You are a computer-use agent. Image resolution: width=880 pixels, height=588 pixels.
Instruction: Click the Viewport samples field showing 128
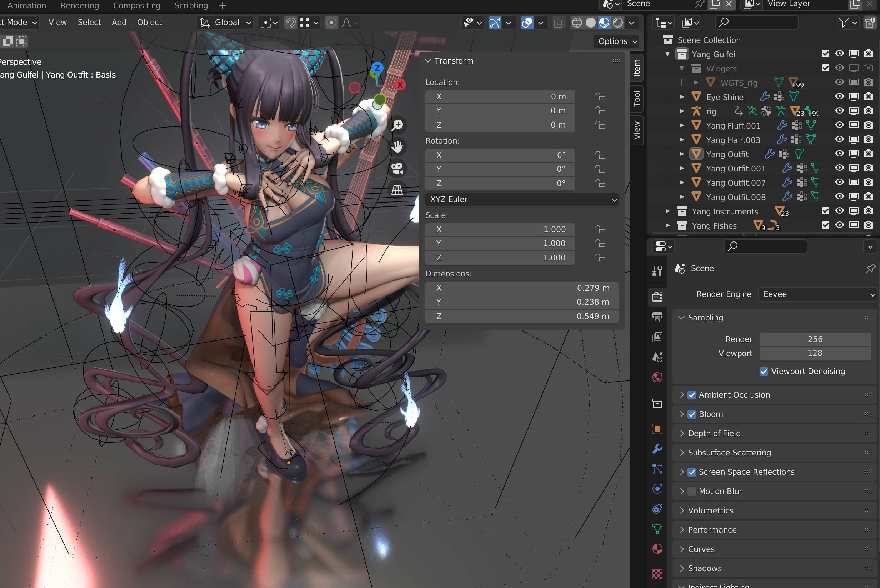[x=815, y=353]
